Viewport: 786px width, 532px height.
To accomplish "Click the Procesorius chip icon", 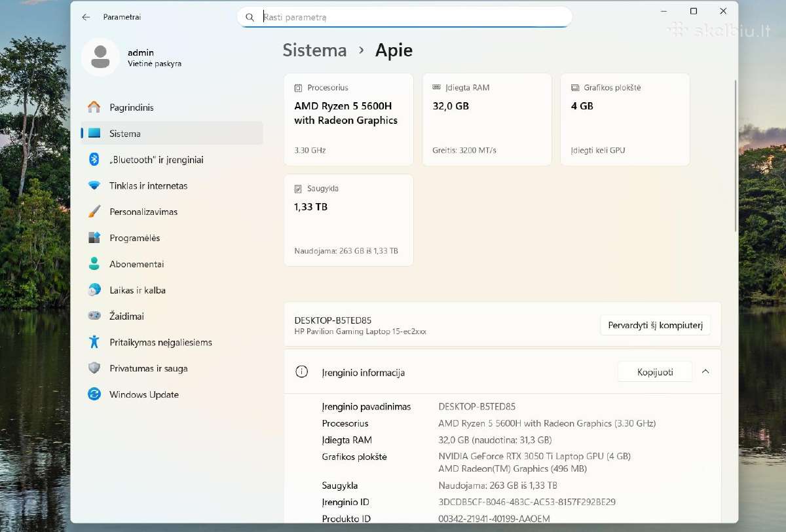I will click(x=298, y=88).
